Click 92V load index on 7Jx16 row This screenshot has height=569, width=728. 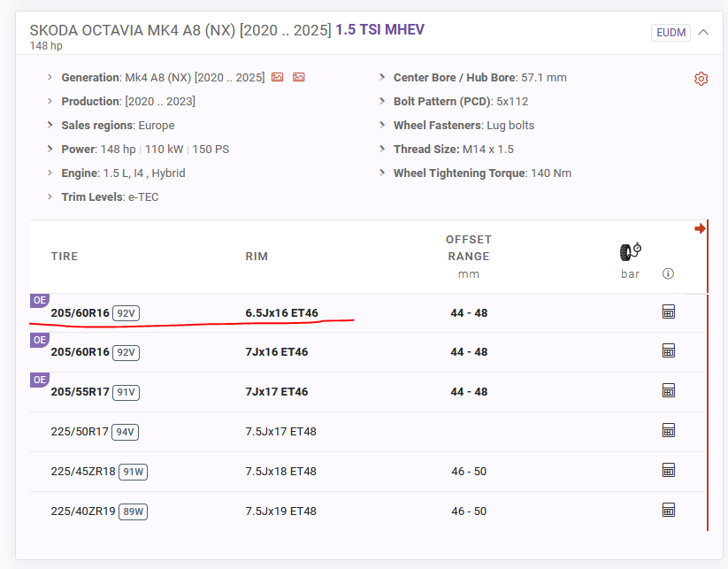[126, 352]
